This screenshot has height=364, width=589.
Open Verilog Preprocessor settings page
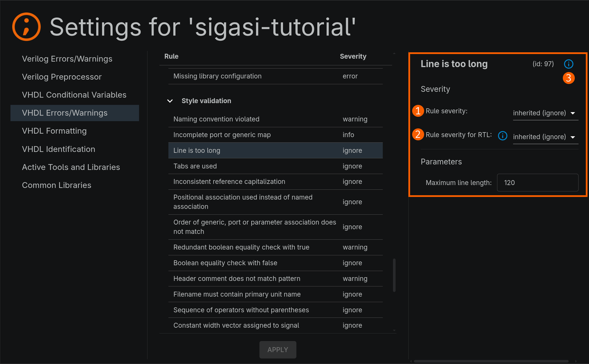[75, 77]
